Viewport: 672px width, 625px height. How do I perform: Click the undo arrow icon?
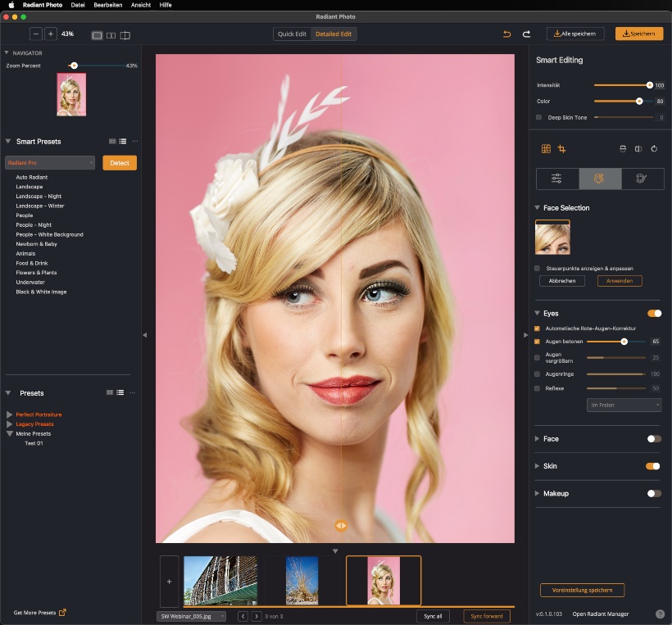[506, 34]
